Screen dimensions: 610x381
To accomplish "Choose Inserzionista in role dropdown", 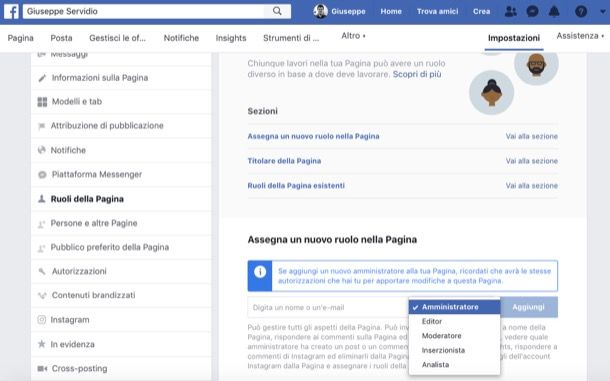I will point(454,350).
